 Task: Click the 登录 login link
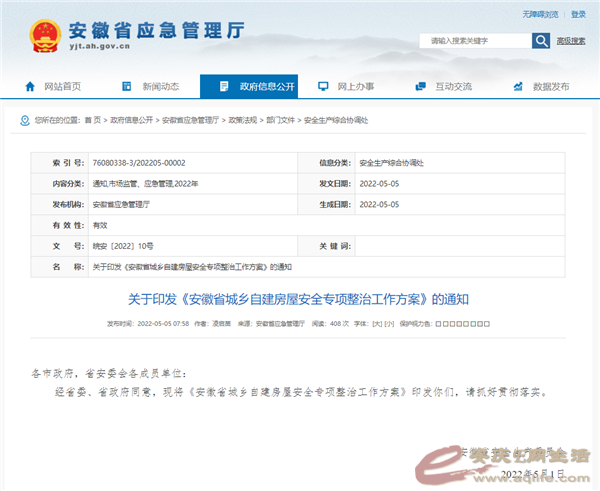tap(578, 14)
